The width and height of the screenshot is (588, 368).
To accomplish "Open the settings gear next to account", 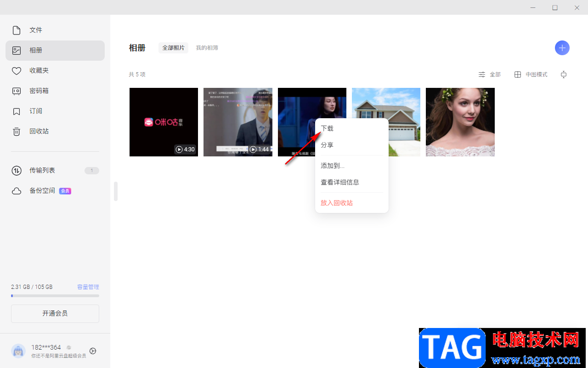I will pyautogui.click(x=93, y=351).
